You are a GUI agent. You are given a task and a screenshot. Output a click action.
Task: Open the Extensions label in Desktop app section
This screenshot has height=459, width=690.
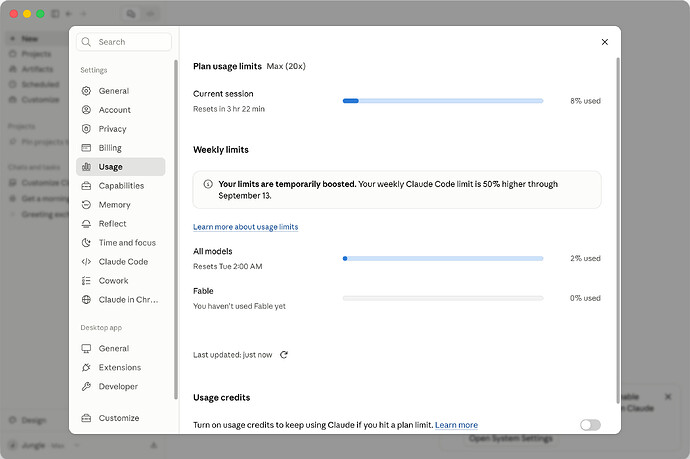120,367
